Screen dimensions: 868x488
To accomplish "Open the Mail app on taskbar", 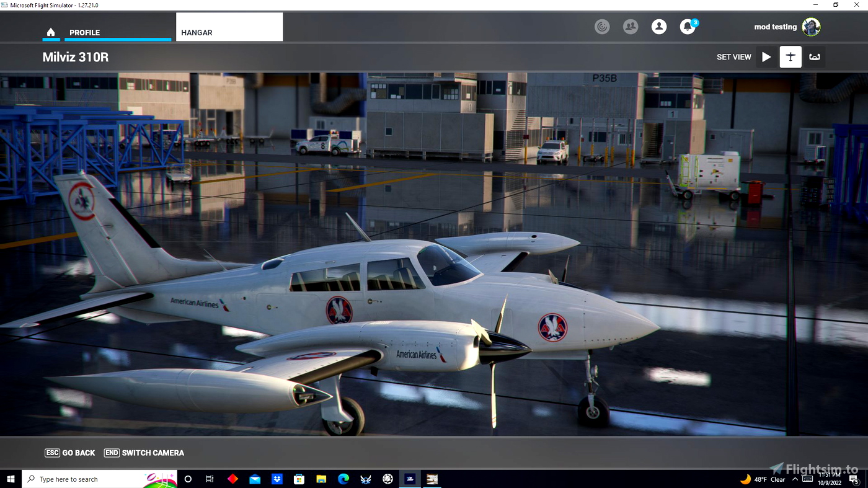I will (x=255, y=479).
